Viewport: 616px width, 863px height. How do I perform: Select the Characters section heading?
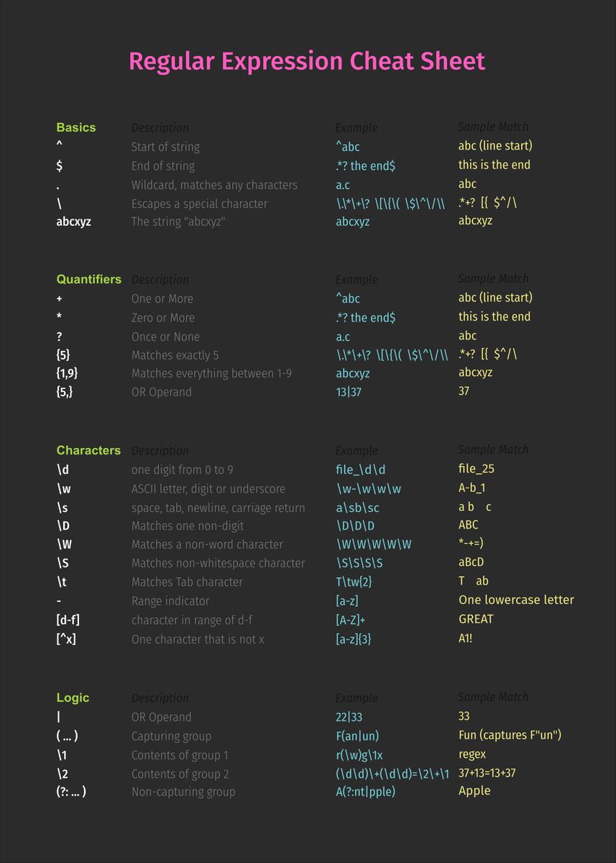[x=88, y=450]
